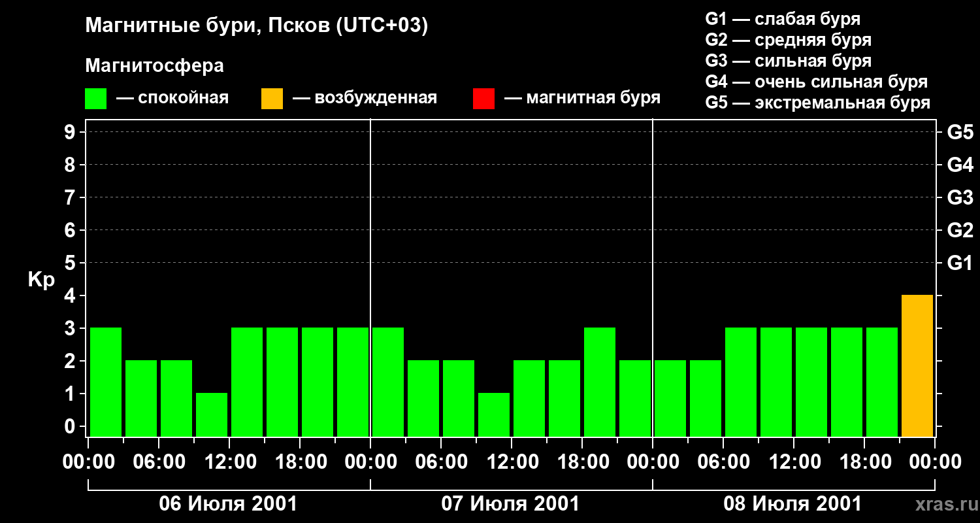Click the standalone 'G1' right-axis label
Viewport: 980px width, 523px height.
click(x=960, y=263)
